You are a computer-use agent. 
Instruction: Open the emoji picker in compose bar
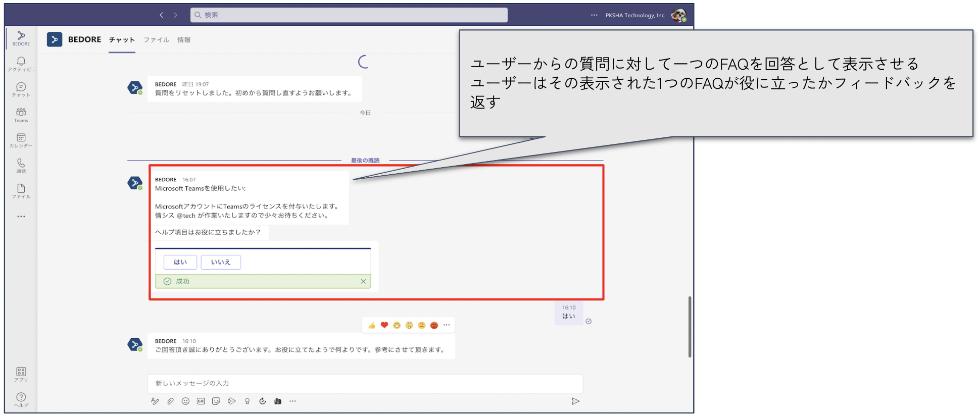(x=185, y=401)
